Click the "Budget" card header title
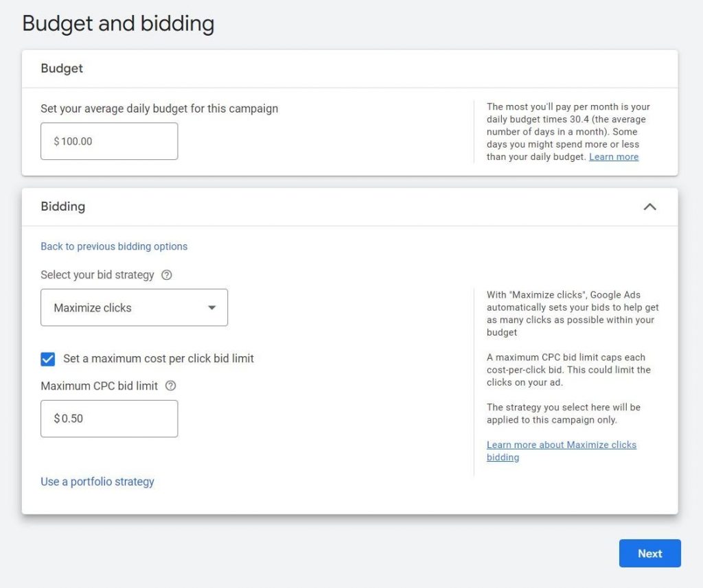The height and width of the screenshot is (588, 703). pos(62,69)
